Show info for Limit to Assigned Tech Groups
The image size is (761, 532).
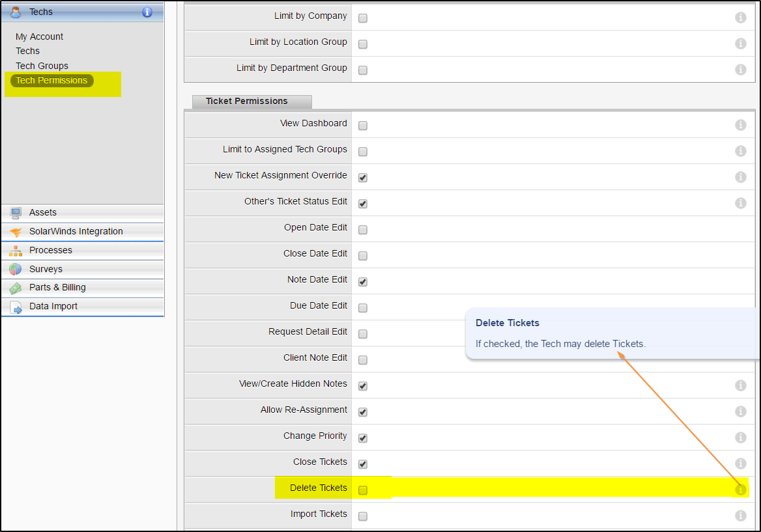click(740, 151)
